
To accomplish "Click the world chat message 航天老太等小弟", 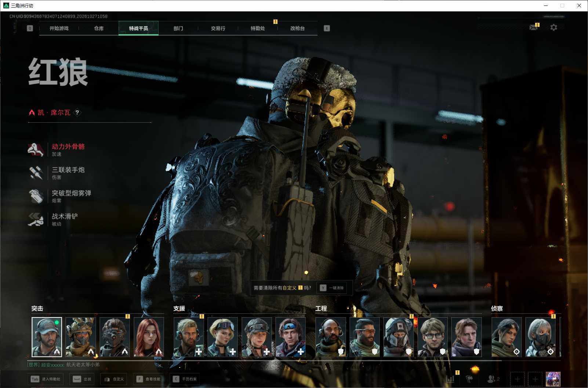I will click(x=83, y=364).
